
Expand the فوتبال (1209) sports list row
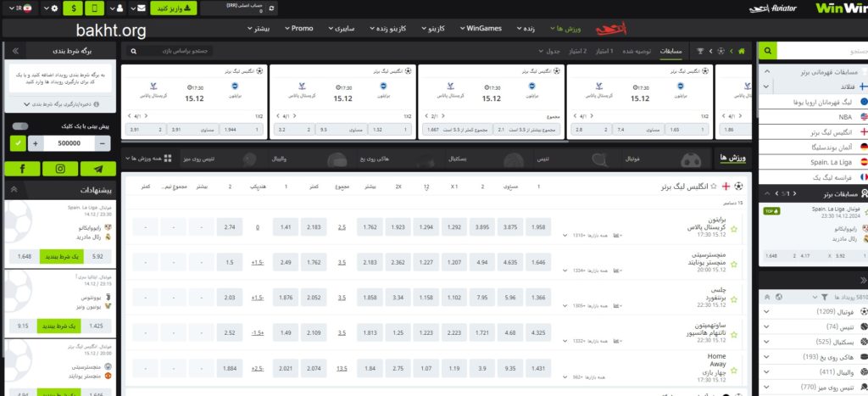coord(813,312)
